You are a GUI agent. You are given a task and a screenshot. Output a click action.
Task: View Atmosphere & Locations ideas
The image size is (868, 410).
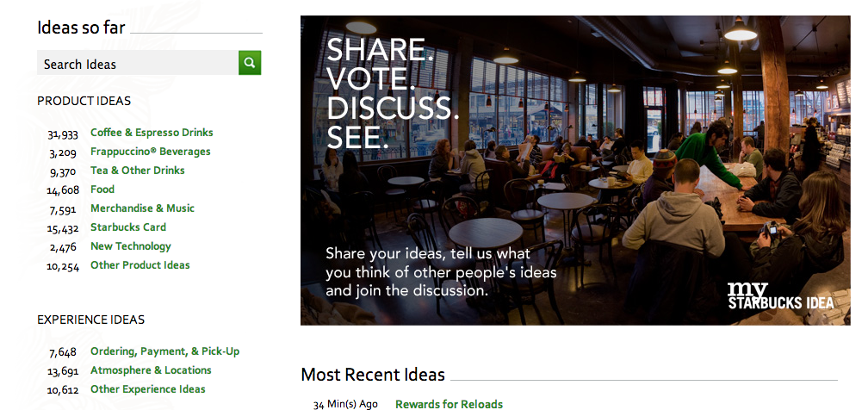151,370
